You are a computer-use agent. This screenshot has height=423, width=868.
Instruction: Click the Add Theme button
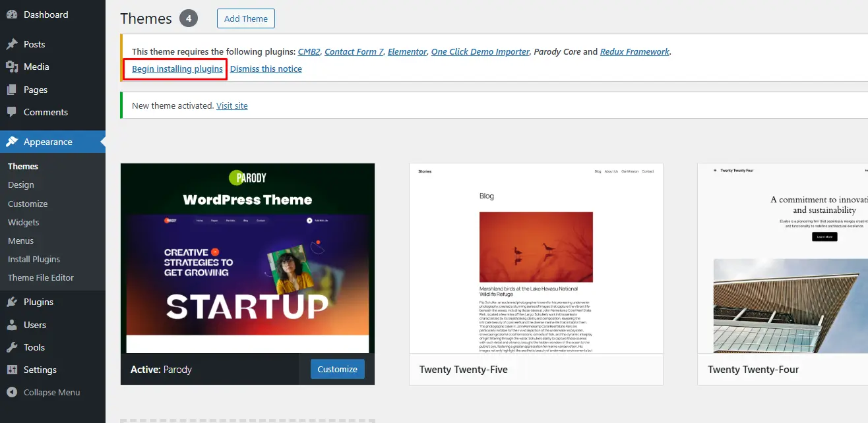coord(246,18)
